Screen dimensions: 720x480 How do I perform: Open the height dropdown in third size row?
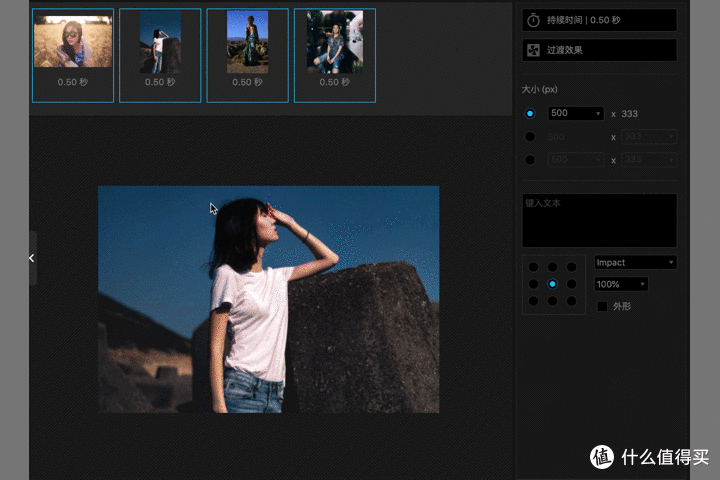click(x=649, y=159)
